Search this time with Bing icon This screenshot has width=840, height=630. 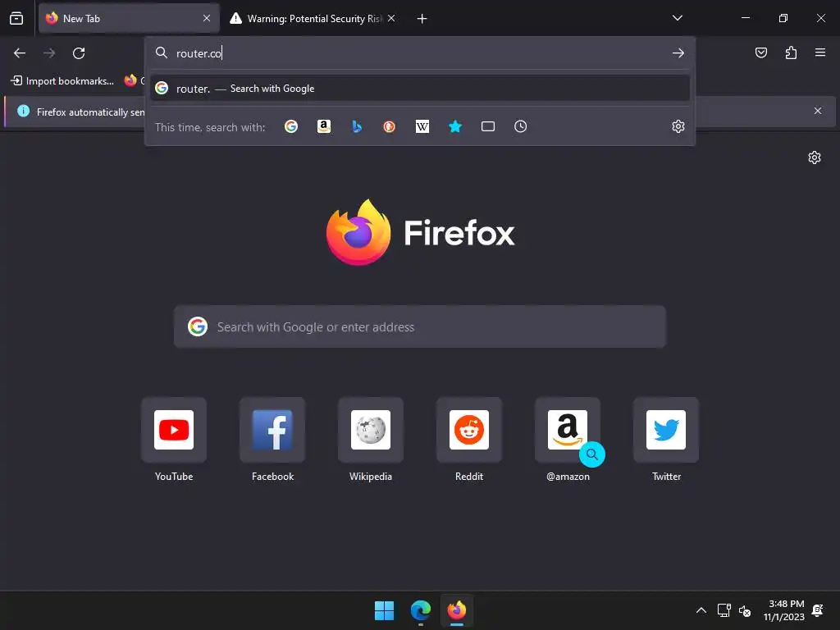[357, 126]
